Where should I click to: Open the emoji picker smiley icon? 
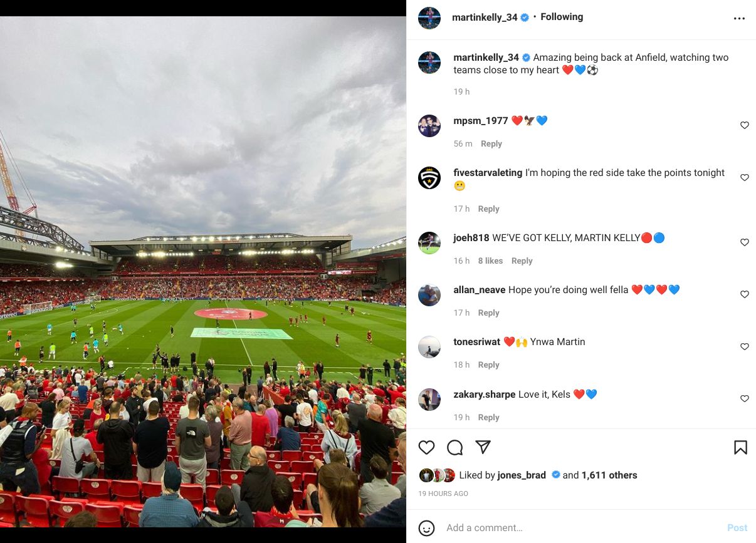[426, 528]
